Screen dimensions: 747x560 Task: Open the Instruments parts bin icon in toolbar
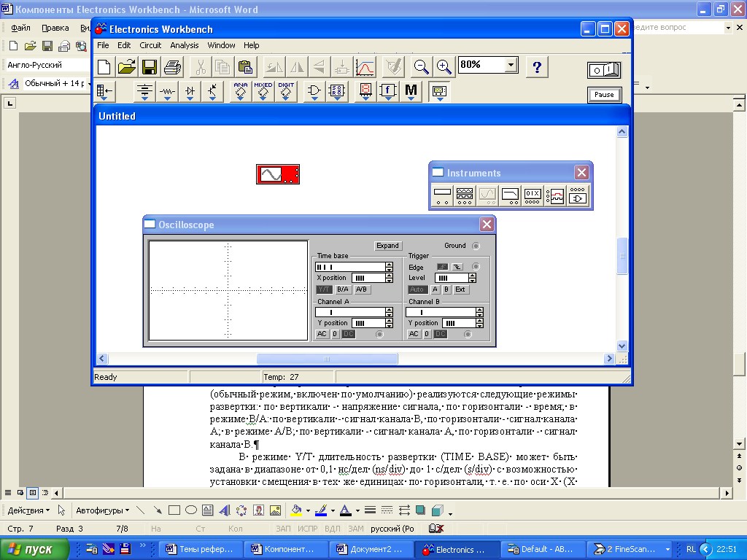(439, 91)
